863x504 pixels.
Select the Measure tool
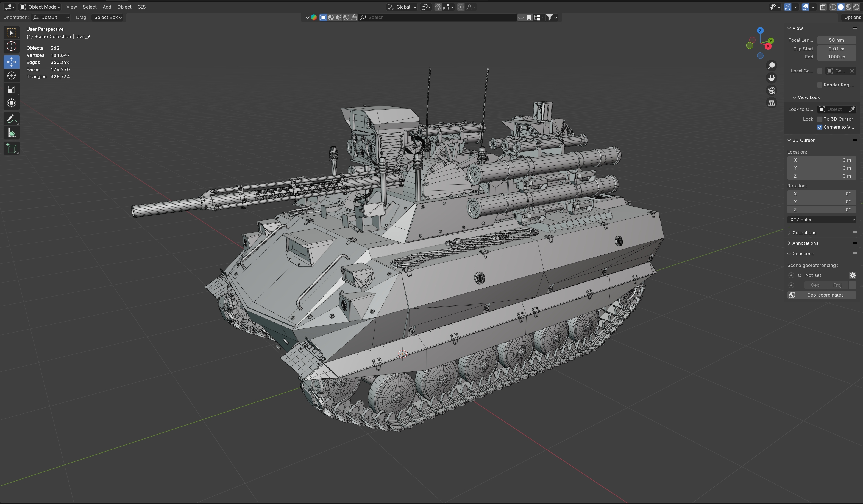(x=11, y=133)
